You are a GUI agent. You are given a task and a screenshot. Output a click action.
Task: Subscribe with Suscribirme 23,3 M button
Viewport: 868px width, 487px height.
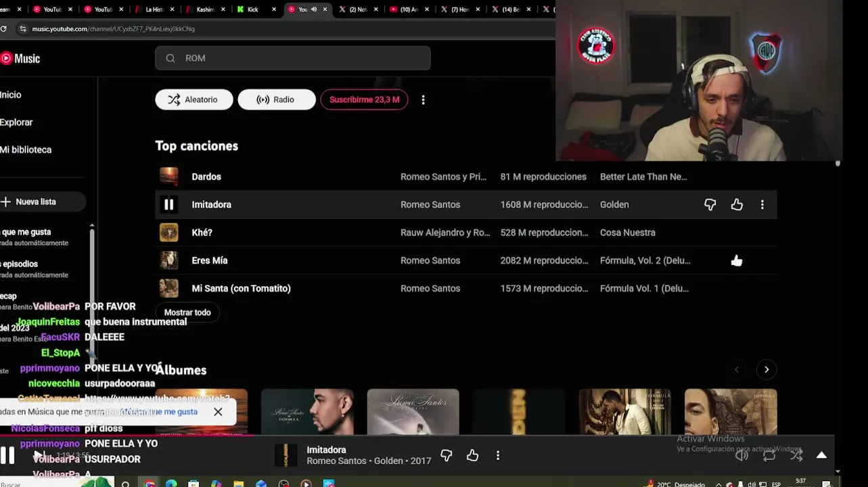pyautogui.click(x=364, y=99)
